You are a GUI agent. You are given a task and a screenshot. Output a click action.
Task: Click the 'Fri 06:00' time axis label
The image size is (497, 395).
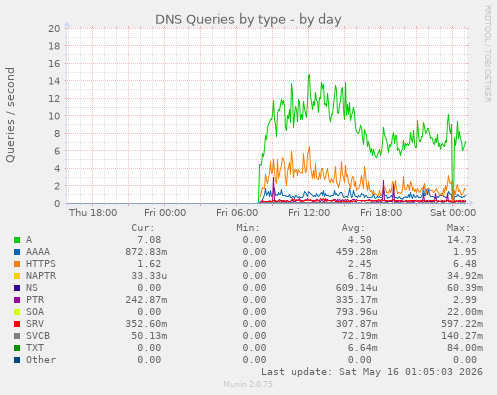237,213
